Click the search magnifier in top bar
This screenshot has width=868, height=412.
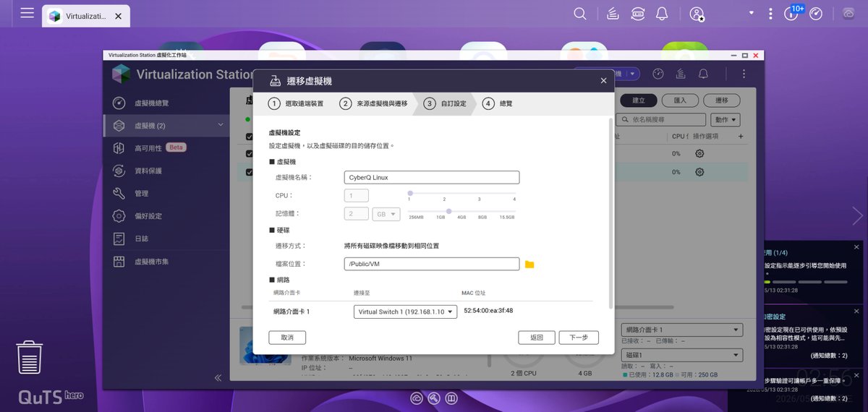(x=580, y=14)
